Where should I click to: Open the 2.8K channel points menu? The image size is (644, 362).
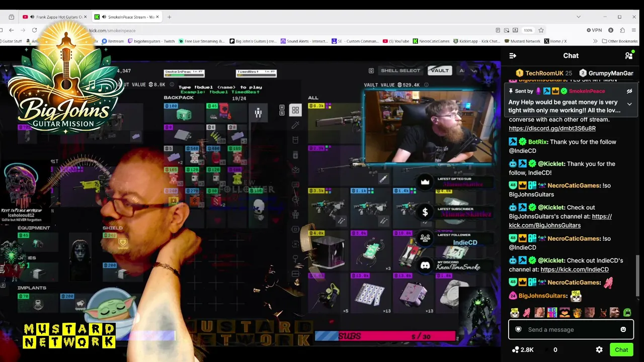point(523,350)
